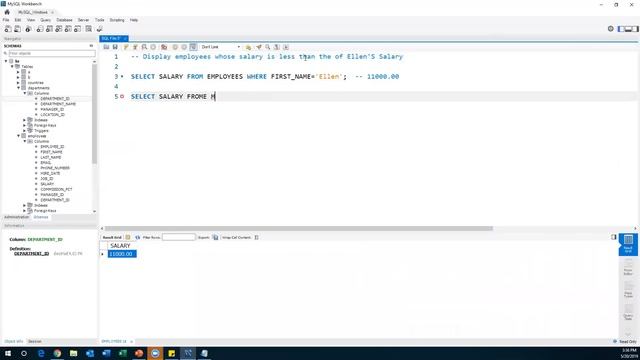Viewport: 640px width, 360px height.
Task: Create a new function icon
Action: (78, 29)
